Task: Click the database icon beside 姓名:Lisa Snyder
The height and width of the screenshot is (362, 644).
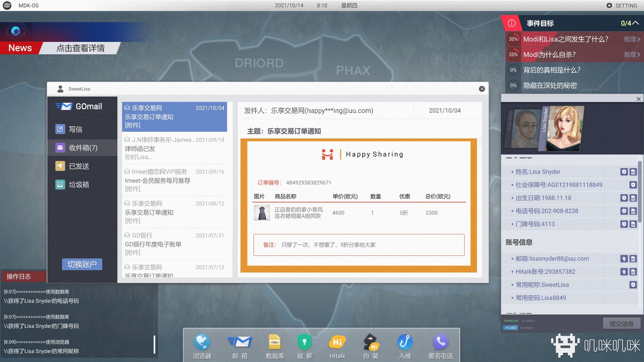Action: (x=633, y=172)
